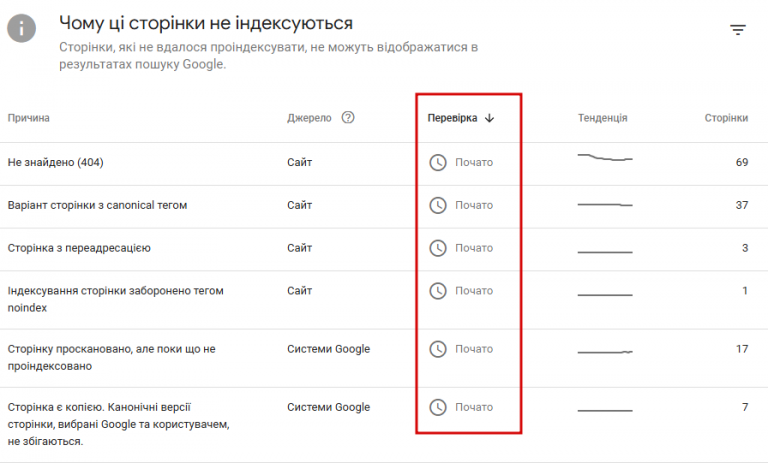The height and width of the screenshot is (463, 768).
Task: Click trend sparkline for the 404 row
Action: click(x=605, y=158)
